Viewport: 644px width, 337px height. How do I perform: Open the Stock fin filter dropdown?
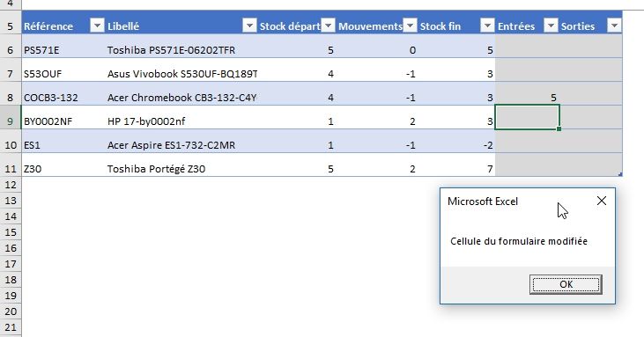click(487, 26)
